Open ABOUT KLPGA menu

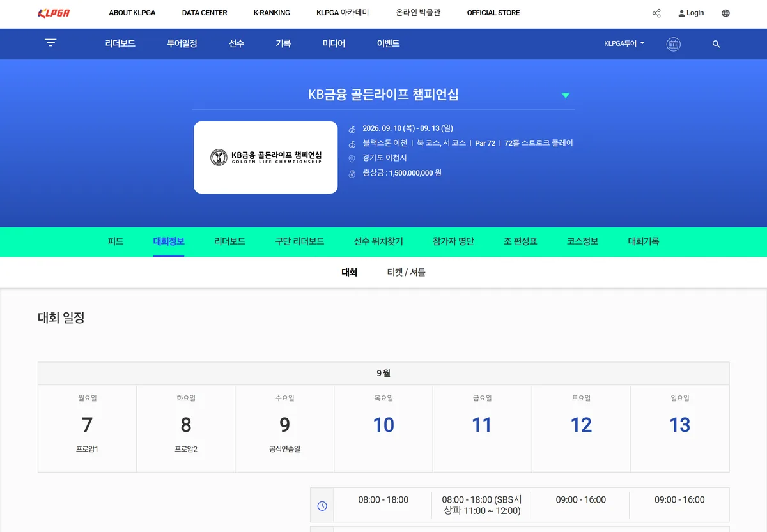click(x=132, y=13)
